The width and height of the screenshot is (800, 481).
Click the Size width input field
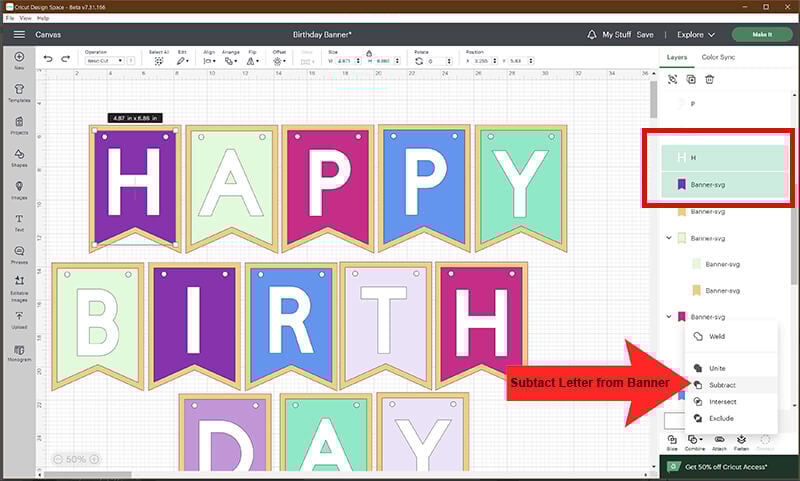(346, 61)
